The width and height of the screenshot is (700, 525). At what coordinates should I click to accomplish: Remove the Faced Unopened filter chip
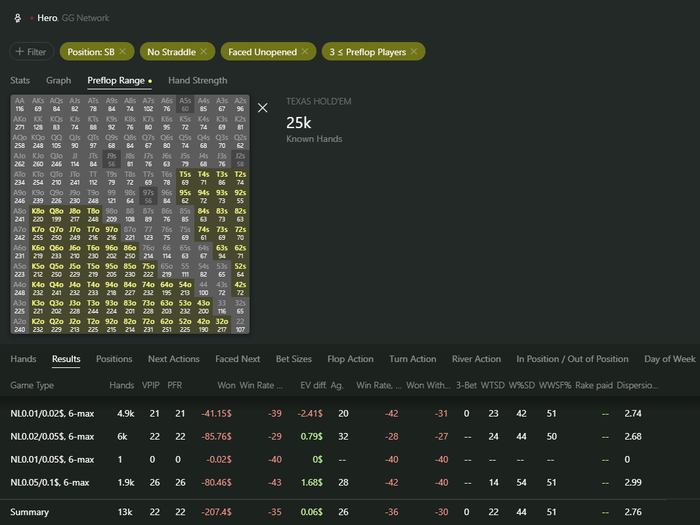pyautogui.click(x=305, y=51)
